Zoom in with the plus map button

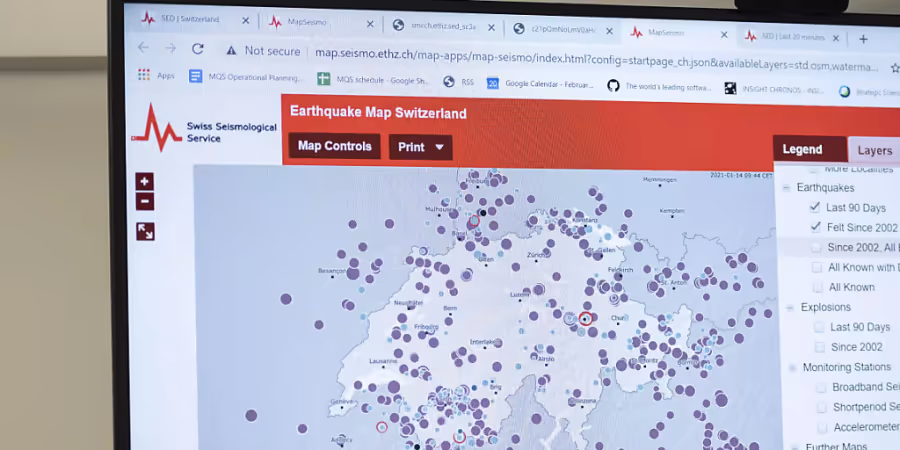[x=145, y=181]
